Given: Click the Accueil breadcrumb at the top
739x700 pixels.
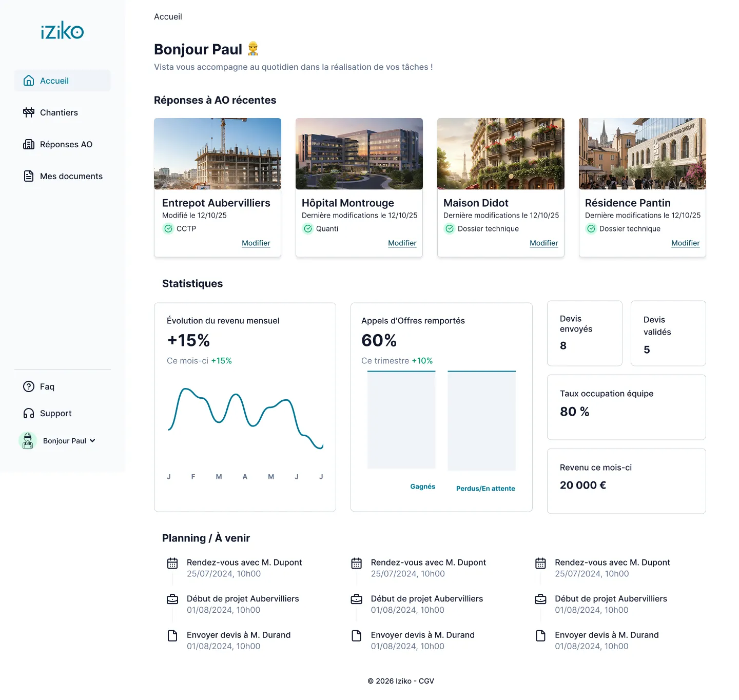Looking at the screenshot, I should click(x=168, y=16).
